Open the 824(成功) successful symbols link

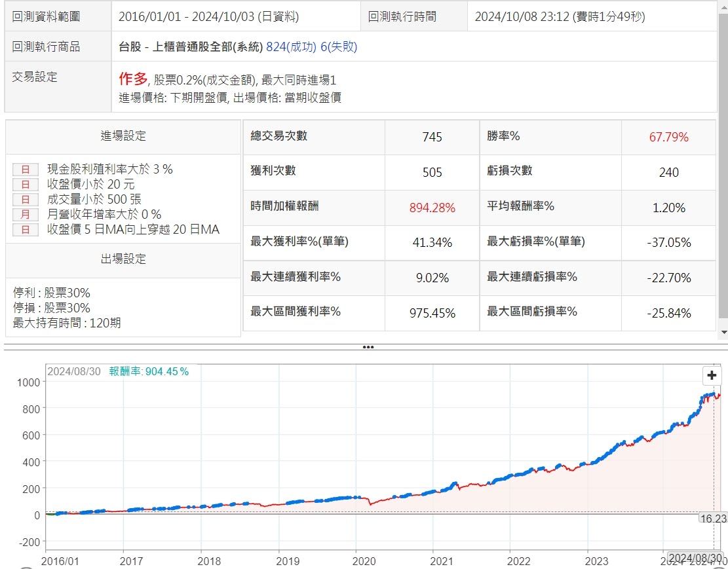coord(292,47)
